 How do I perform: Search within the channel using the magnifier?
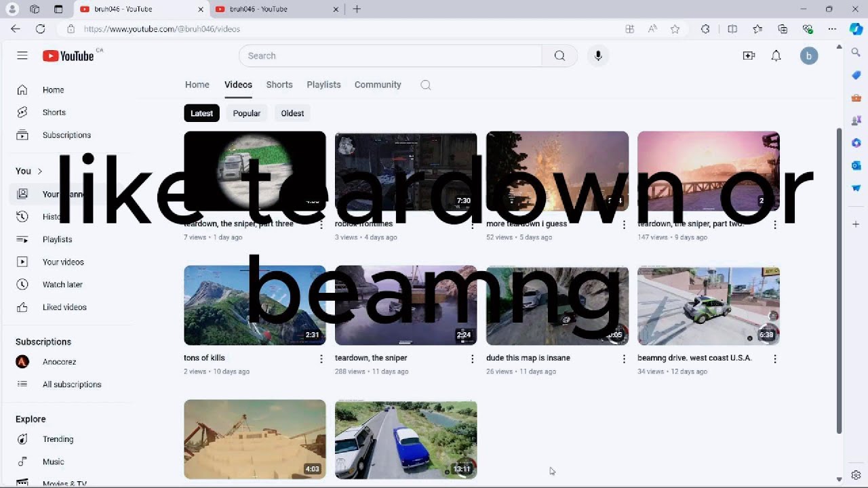tap(426, 85)
